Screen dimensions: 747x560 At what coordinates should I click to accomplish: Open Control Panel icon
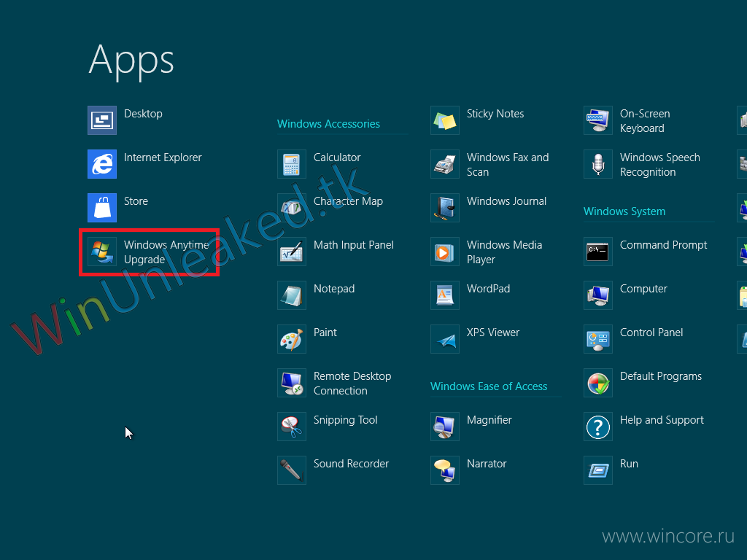point(598,339)
